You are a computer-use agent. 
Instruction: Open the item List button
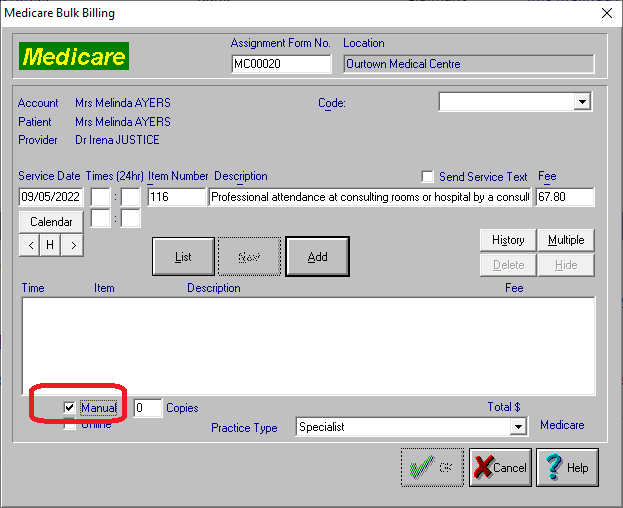tap(183, 257)
